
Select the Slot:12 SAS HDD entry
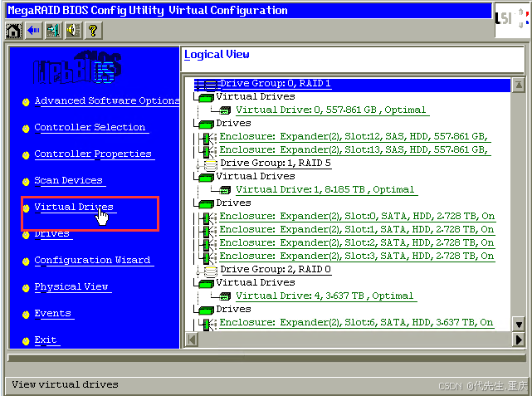point(354,136)
